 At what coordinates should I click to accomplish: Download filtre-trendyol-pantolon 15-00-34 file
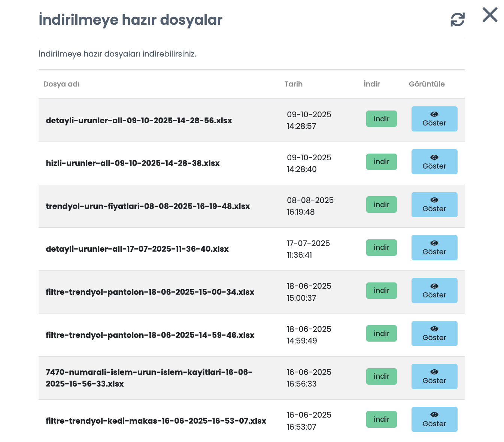tap(382, 291)
